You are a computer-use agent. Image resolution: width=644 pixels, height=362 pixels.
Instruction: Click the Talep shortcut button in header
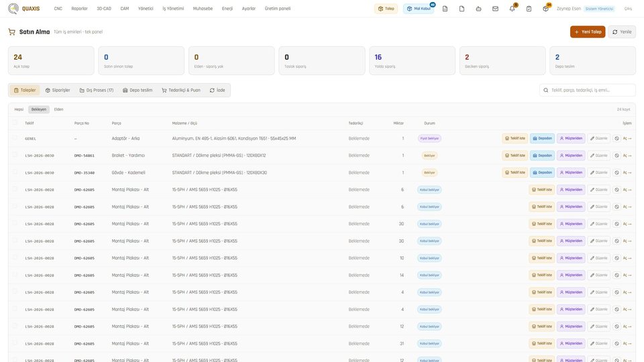386,9
